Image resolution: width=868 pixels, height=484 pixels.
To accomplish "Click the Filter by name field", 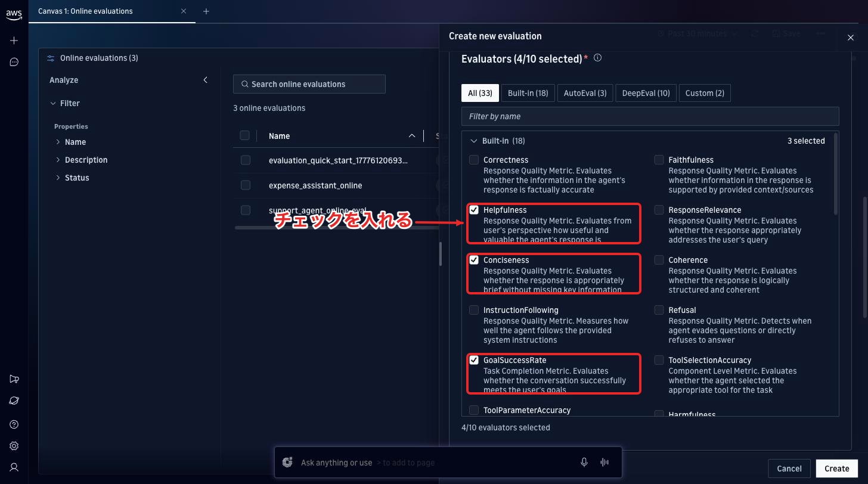I will click(x=650, y=116).
